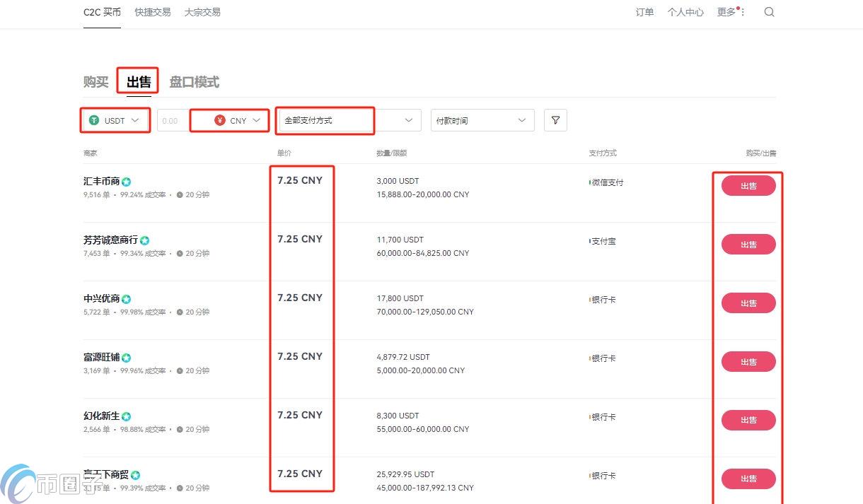The image size is (863, 504).
Task: Switch to the 购买 tab
Action: 96,82
